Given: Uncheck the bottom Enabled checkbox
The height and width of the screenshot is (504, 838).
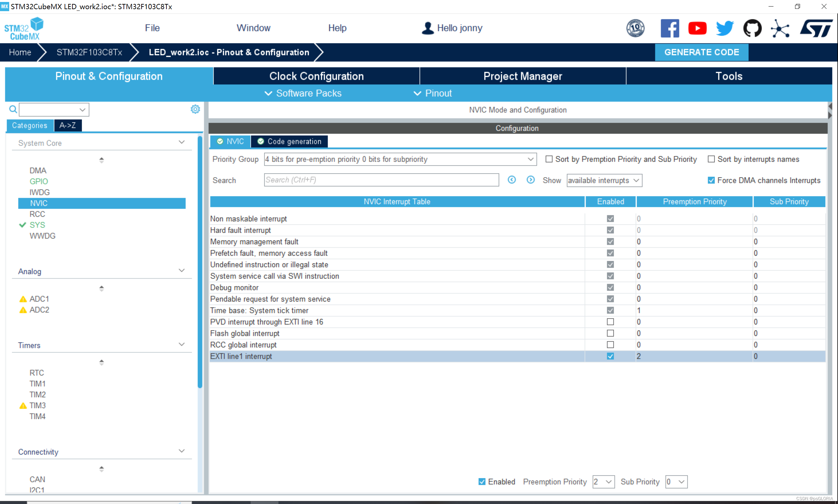Looking at the screenshot, I should click(x=482, y=482).
